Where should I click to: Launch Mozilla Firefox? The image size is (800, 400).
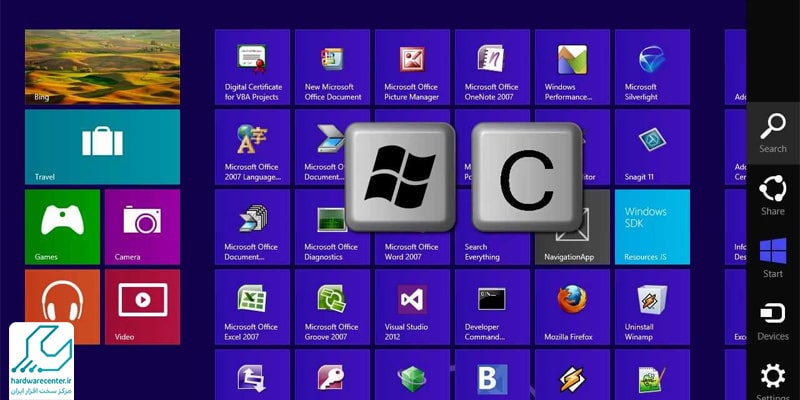(572, 307)
